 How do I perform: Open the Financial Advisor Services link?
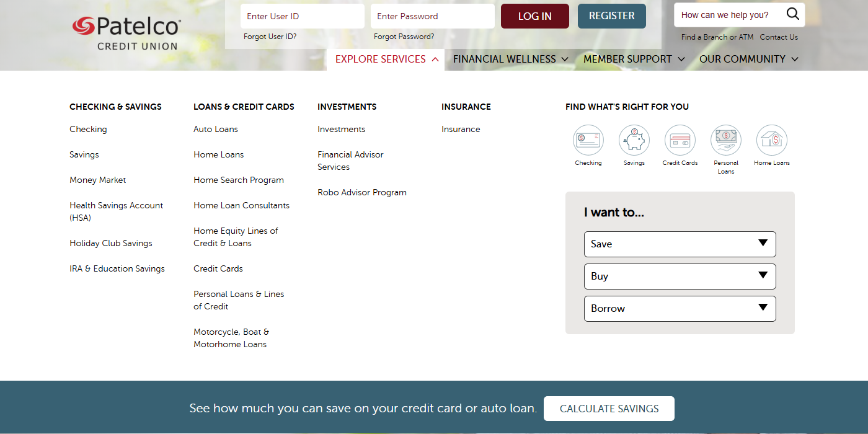click(350, 161)
